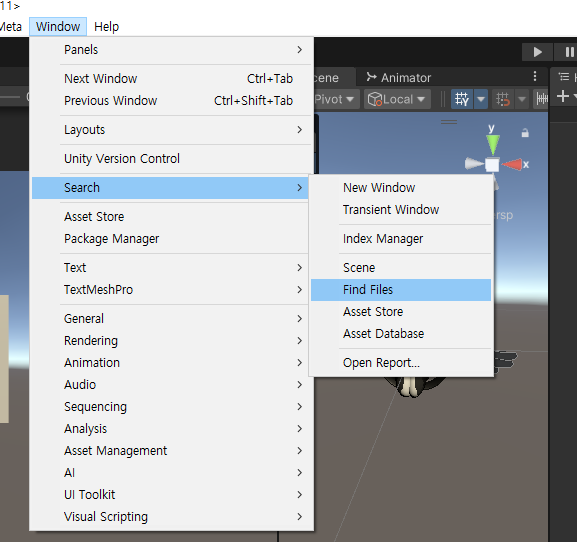Toggle the Scene view orientation lock icon

pos(525,133)
